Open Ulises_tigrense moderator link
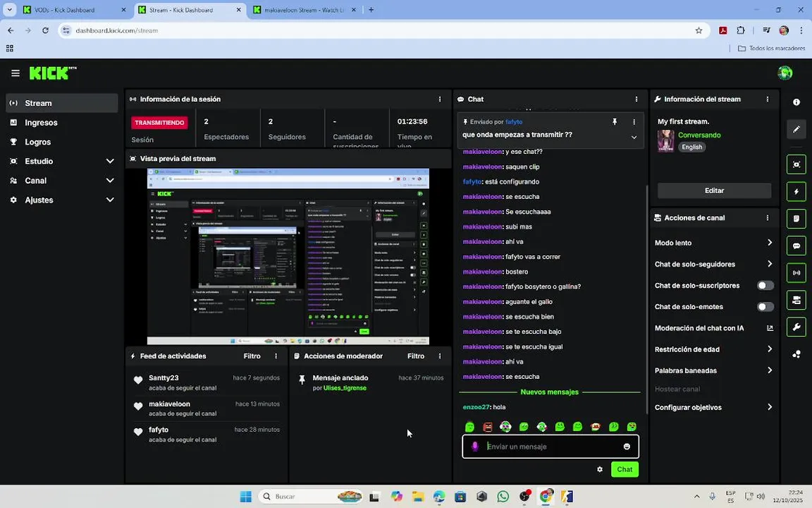Viewport: 812px width, 508px height. 345,388
